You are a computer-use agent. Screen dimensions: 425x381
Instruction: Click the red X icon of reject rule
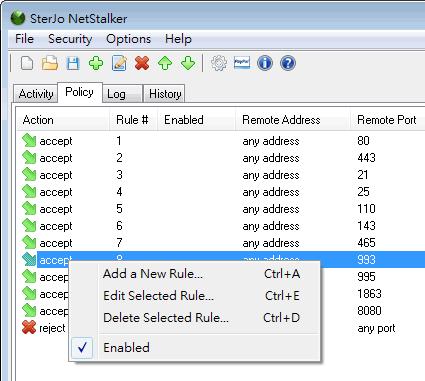pyautogui.click(x=29, y=328)
